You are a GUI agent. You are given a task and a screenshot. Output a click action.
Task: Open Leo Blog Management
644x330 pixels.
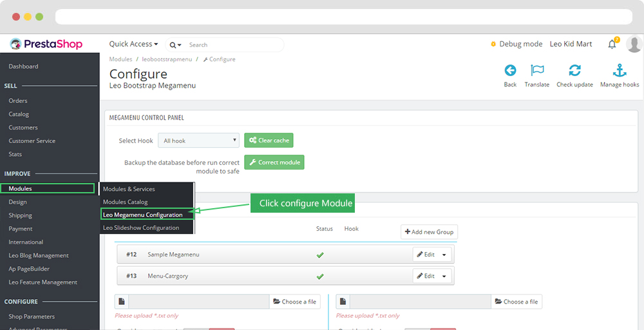coord(39,256)
